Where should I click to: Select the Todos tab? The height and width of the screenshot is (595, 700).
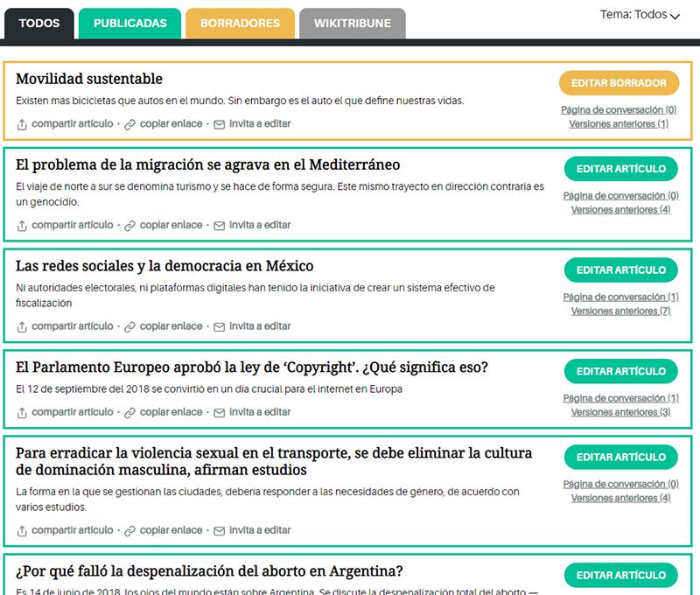[x=38, y=24]
